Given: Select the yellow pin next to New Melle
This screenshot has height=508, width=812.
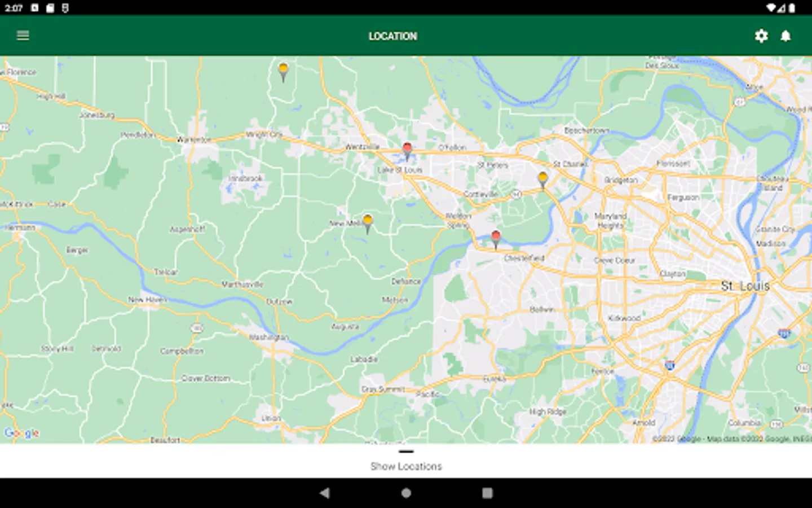Looking at the screenshot, I should pyautogui.click(x=368, y=223).
